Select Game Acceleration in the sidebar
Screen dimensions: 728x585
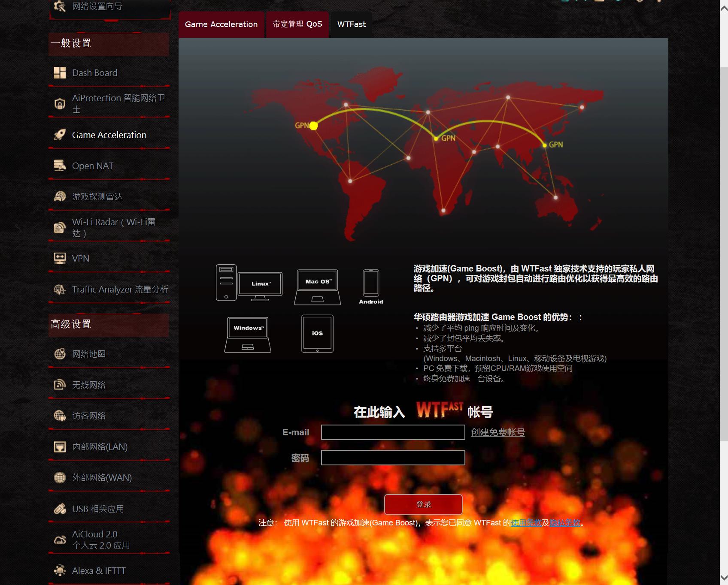click(109, 135)
